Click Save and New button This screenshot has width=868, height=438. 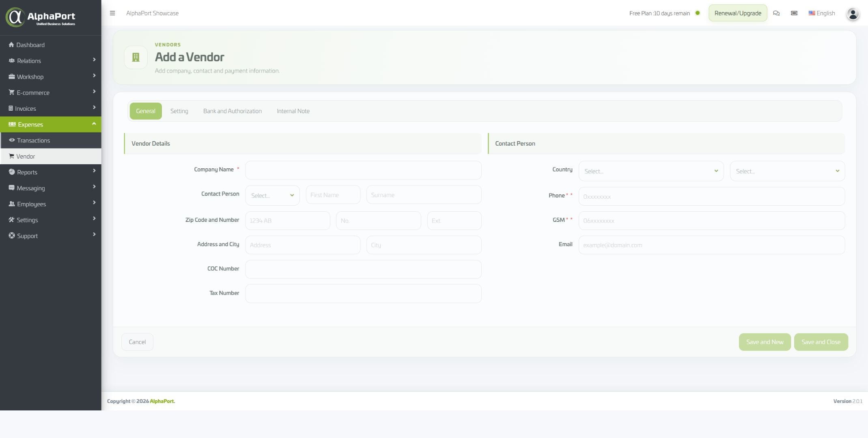[x=765, y=342]
